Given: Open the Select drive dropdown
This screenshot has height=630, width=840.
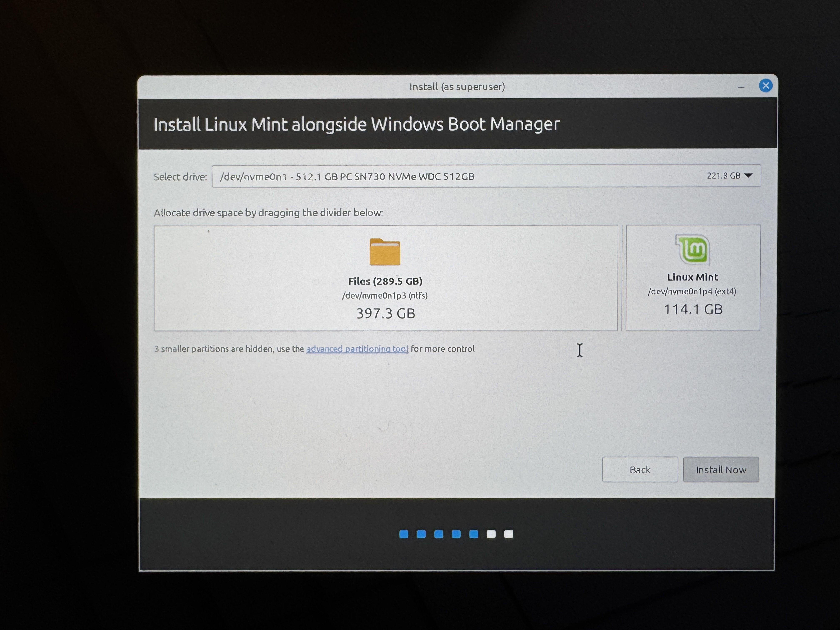Looking at the screenshot, I should tap(486, 176).
